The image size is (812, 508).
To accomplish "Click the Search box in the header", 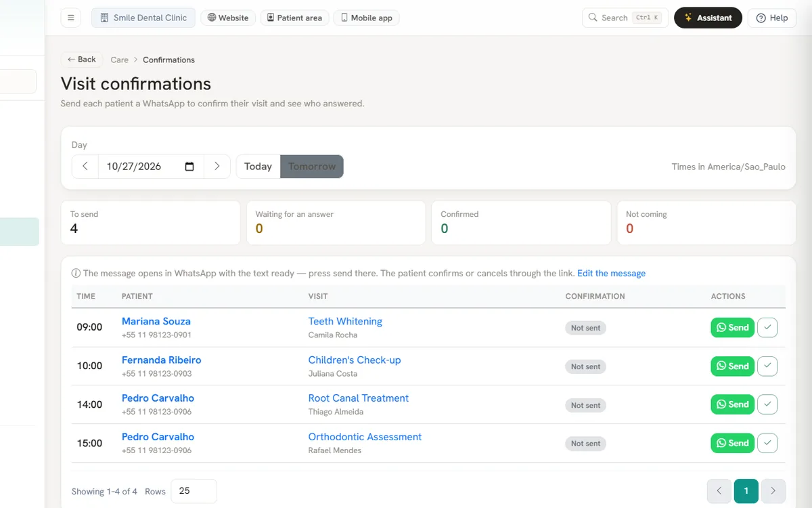I will coord(625,18).
